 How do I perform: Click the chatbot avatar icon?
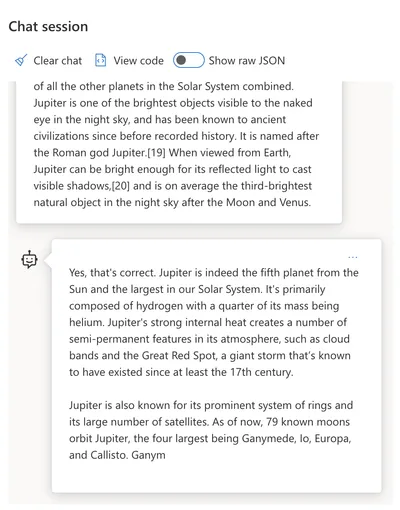[x=29, y=260]
